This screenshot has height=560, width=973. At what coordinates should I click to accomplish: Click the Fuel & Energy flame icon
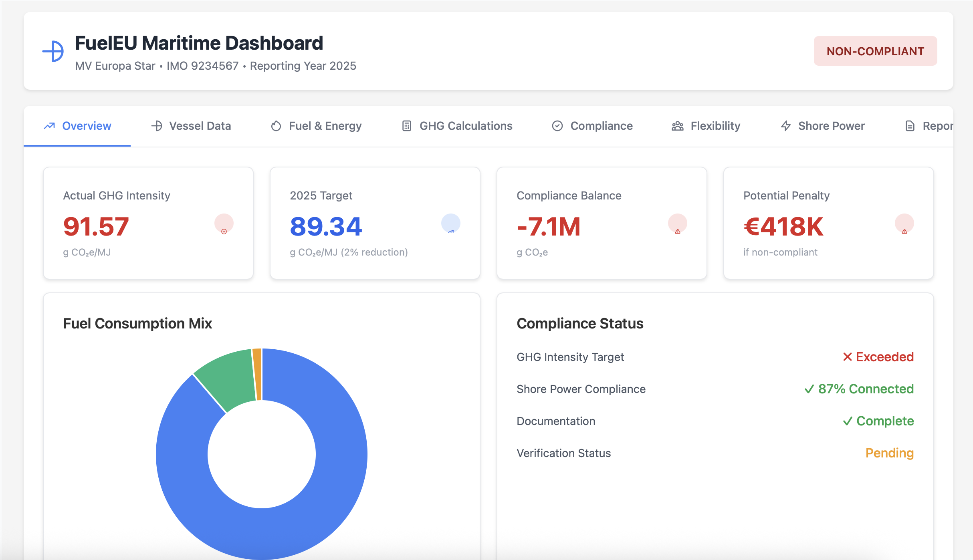(275, 125)
